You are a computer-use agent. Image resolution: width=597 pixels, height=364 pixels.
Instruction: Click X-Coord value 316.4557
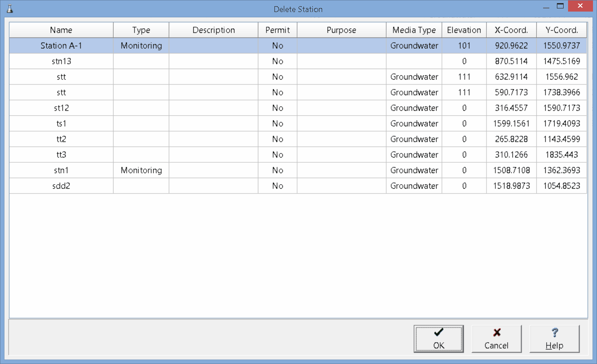tap(511, 108)
